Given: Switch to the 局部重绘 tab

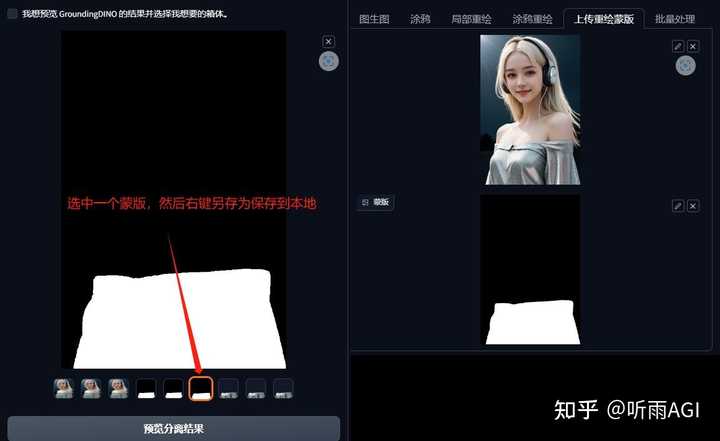Looking at the screenshot, I should coord(471,19).
